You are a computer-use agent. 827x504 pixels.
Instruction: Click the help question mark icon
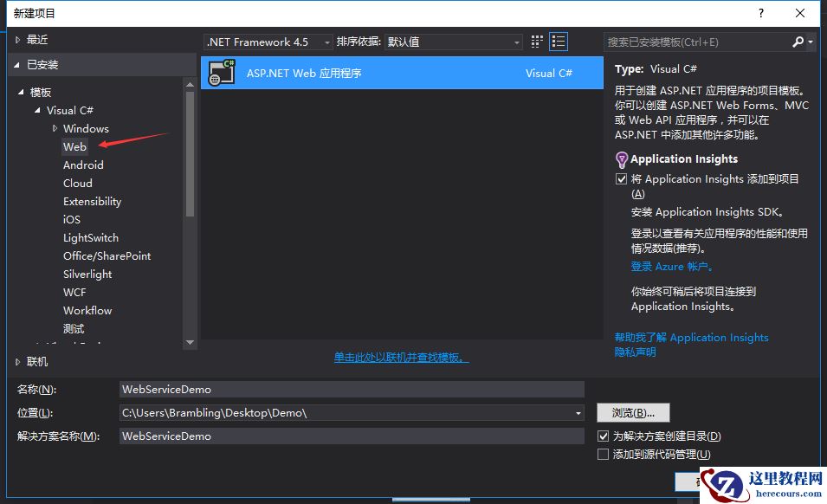click(759, 13)
